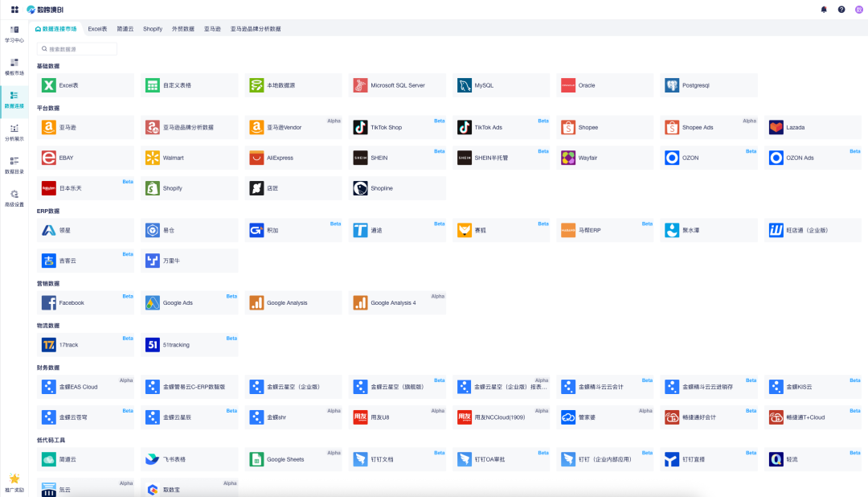Click the Microsoft SQL Server icon
The height and width of the screenshot is (497, 868).
(x=360, y=85)
